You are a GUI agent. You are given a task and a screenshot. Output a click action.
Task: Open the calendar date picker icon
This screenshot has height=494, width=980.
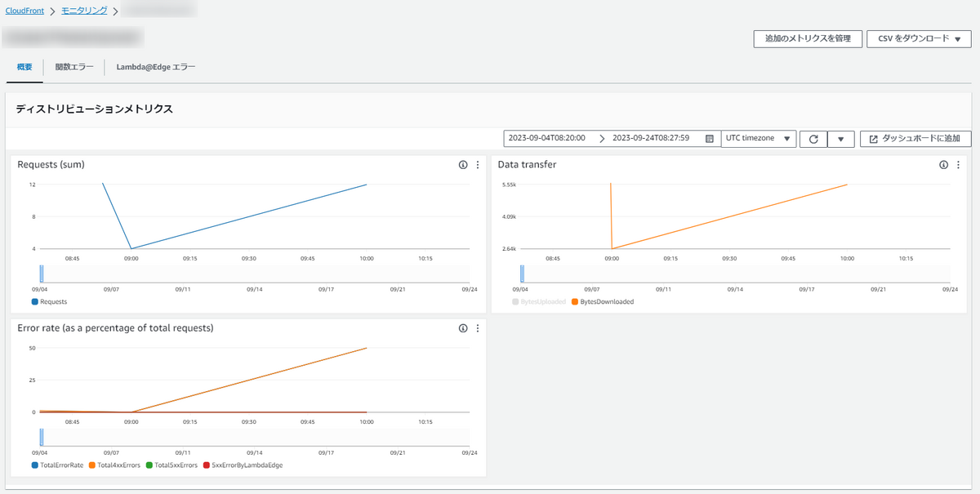pos(709,139)
